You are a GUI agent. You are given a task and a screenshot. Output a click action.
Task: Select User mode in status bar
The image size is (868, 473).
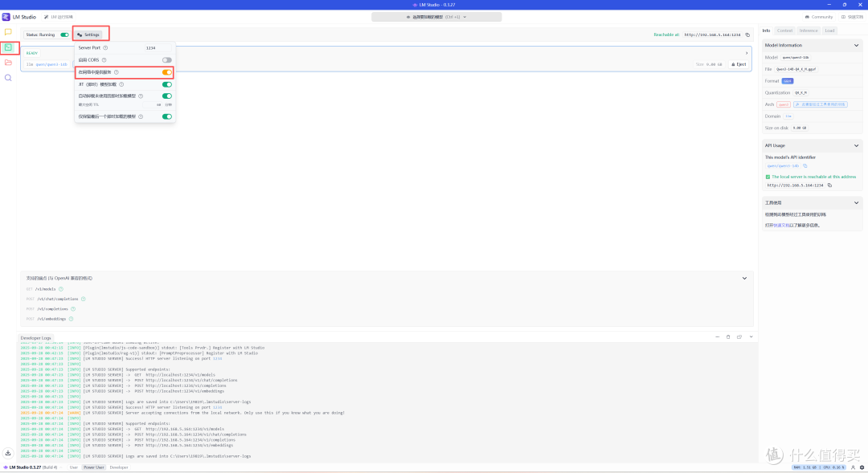click(x=74, y=467)
